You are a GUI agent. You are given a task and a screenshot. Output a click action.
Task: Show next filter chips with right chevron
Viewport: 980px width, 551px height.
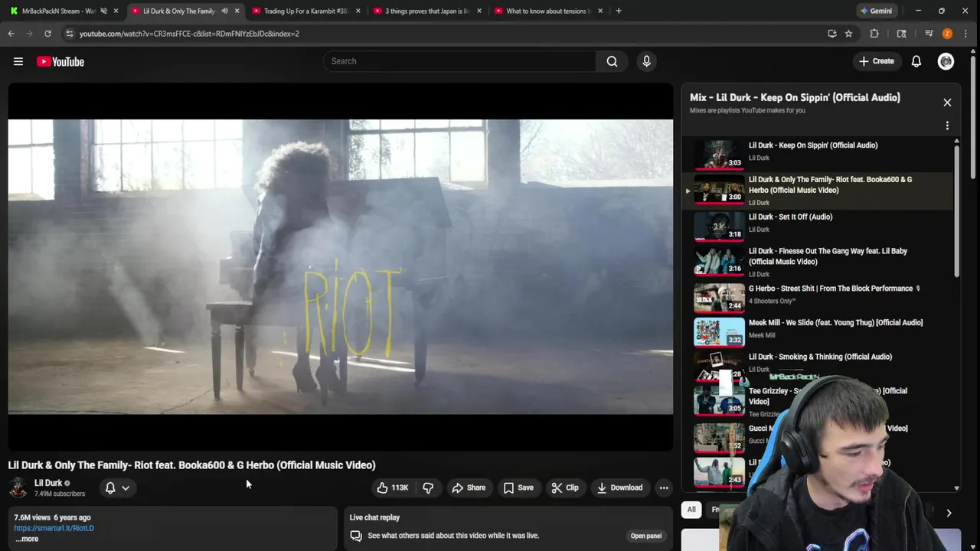click(949, 514)
